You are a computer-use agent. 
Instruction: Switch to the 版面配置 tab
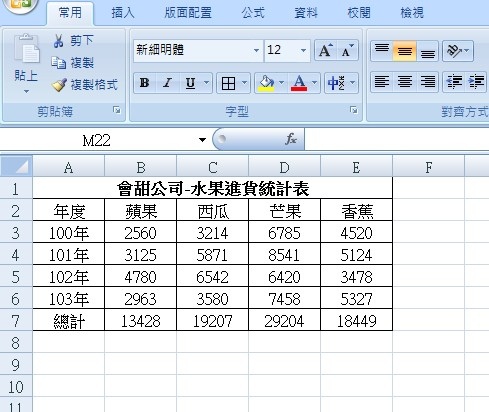coord(188,13)
